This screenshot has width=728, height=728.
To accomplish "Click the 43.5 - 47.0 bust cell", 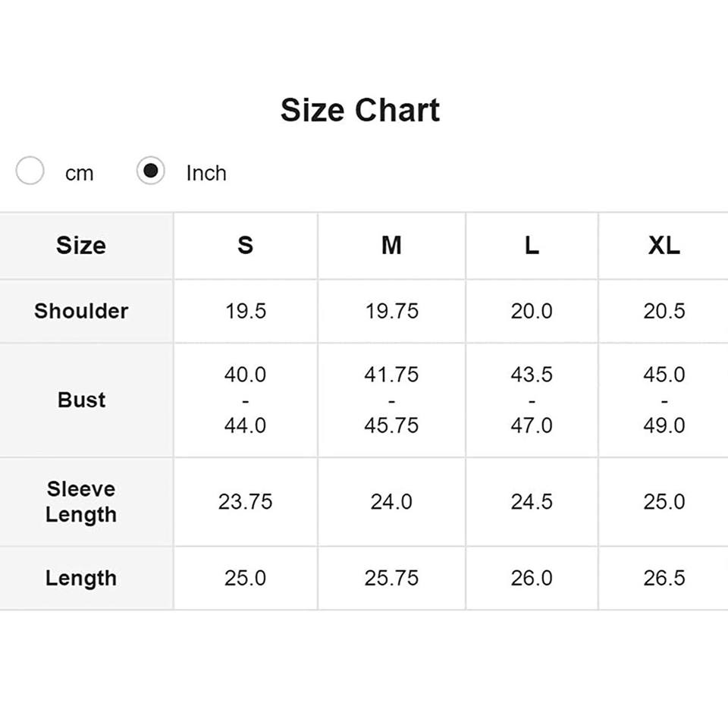I will [532, 400].
